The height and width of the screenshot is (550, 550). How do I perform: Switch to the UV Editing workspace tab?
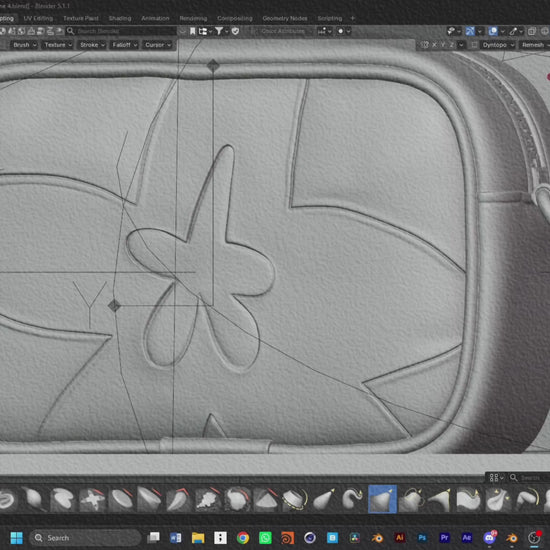38,18
